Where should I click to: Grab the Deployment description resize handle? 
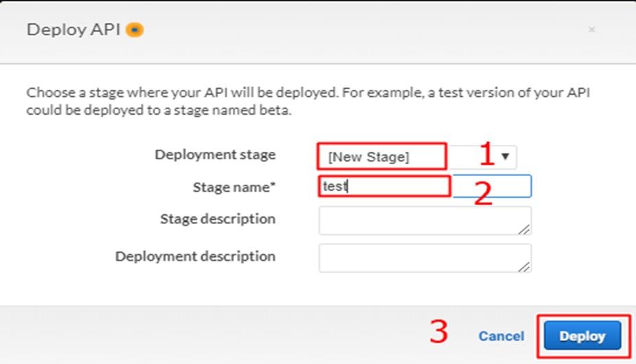click(525, 266)
